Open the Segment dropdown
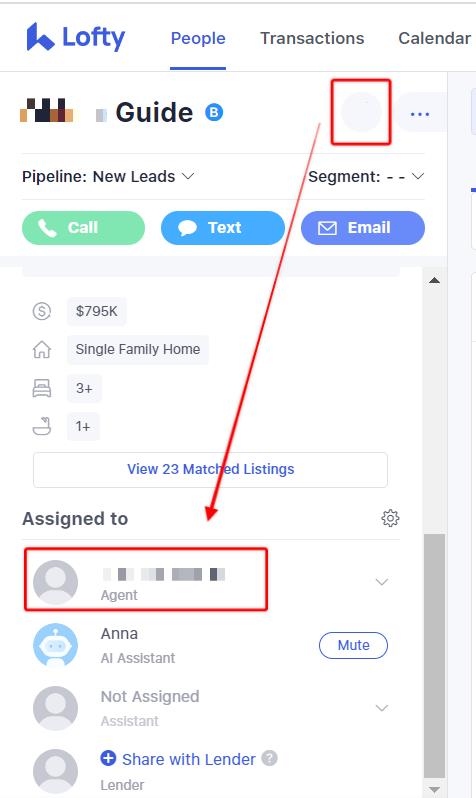This screenshot has width=476, height=798. (366, 177)
